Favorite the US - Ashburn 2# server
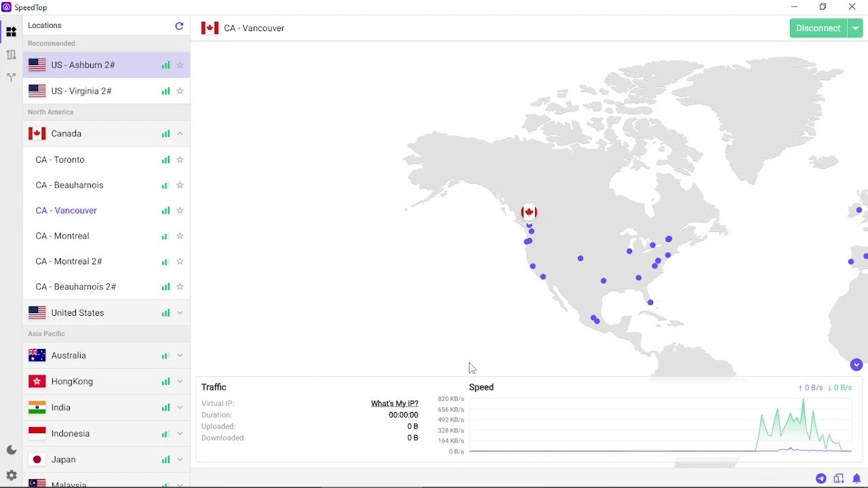Image resolution: width=868 pixels, height=488 pixels. [x=180, y=65]
